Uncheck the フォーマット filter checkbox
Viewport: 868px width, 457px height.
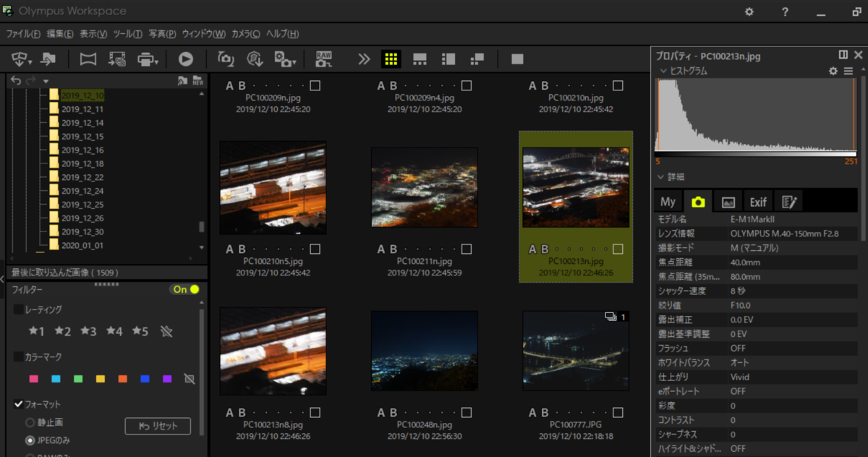pos(18,404)
